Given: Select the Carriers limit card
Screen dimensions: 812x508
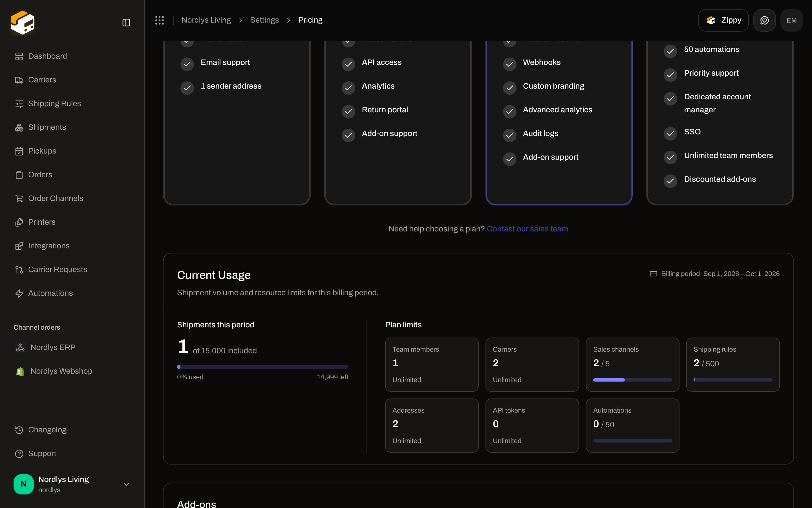Looking at the screenshot, I should (532, 365).
